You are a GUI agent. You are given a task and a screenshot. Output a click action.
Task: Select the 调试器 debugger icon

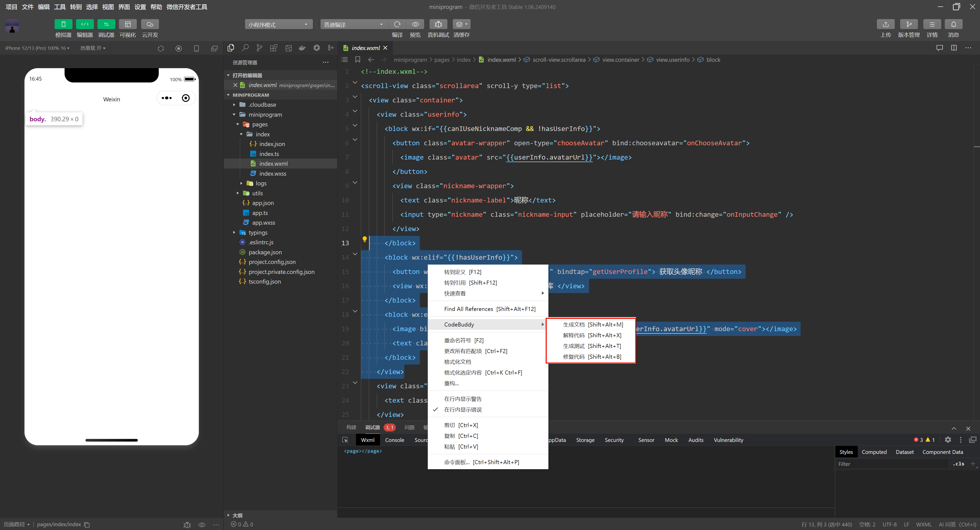[106, 24]
